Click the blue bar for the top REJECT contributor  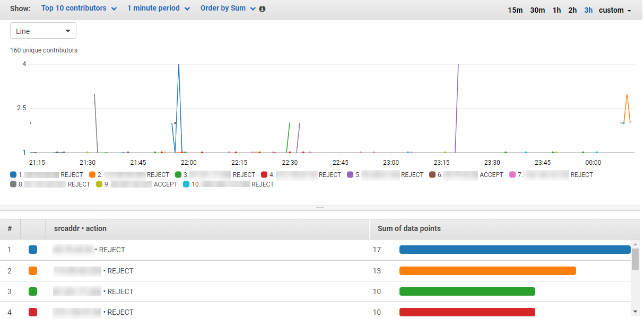tap(514, 249)
